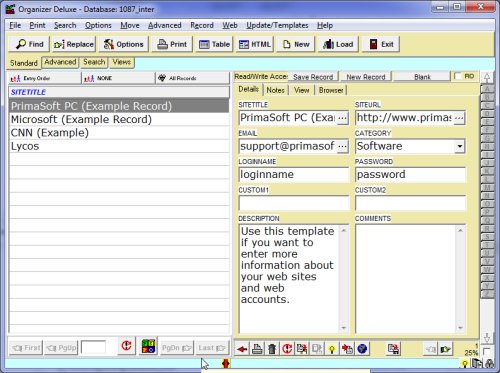The height and width of the screenshot is (373, 500).
Task: Click the Print toolbar button
Action: pyautogui.click(x=172, y=44)
